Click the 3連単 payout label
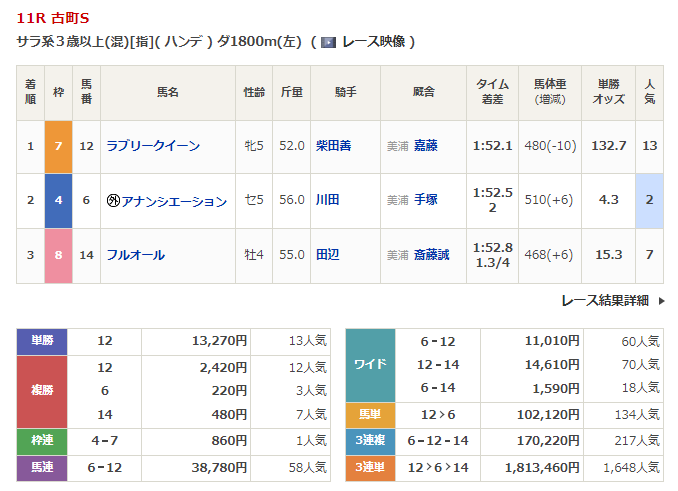The image size is (678, 491). (370, 468)
